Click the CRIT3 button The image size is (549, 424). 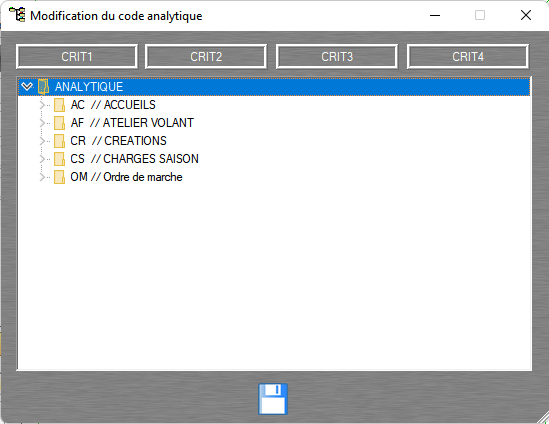(x=337, y=56)
